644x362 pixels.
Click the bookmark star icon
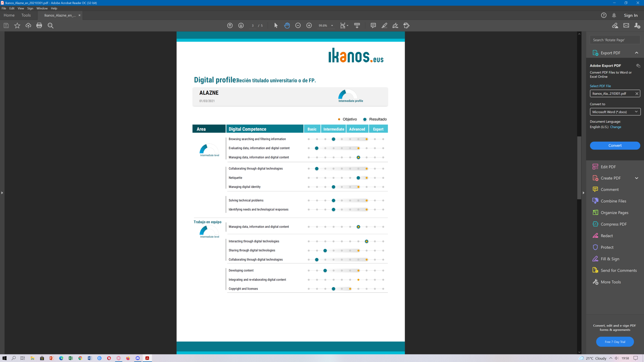[17, 25]
